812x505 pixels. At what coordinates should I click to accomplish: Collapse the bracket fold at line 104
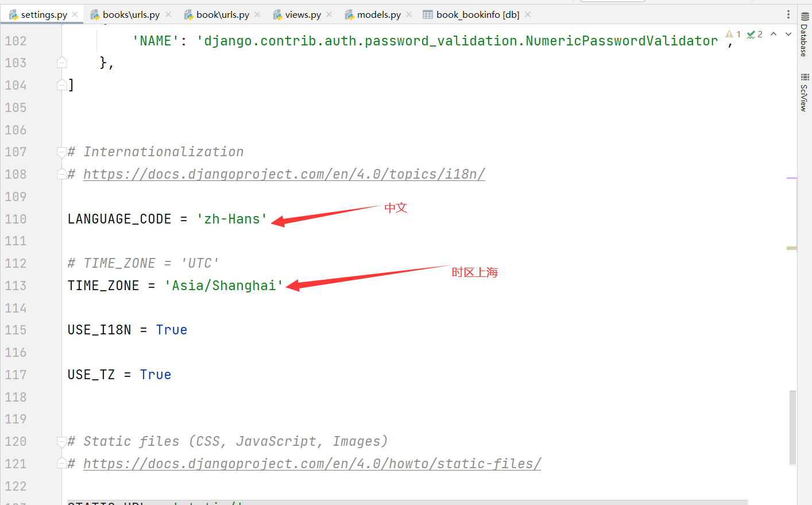(x=62, y=85)
